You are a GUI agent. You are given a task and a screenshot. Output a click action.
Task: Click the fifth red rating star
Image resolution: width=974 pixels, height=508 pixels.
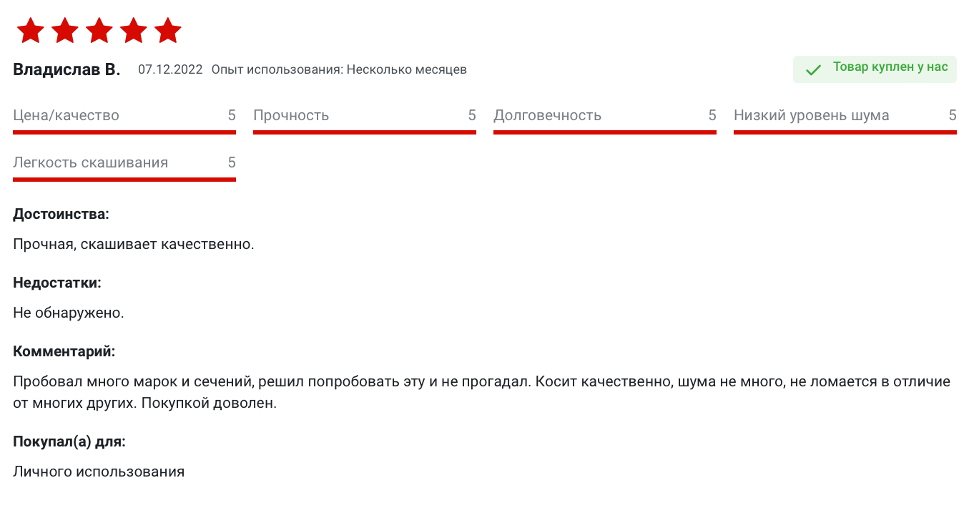[168, 31]
